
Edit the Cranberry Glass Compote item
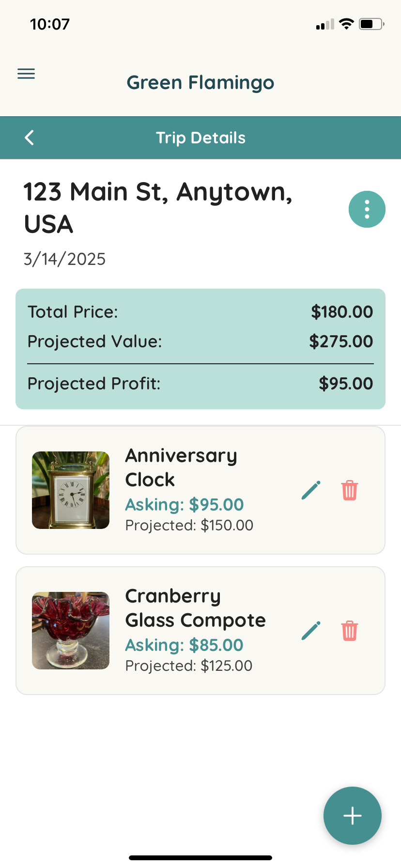[311, 631]
